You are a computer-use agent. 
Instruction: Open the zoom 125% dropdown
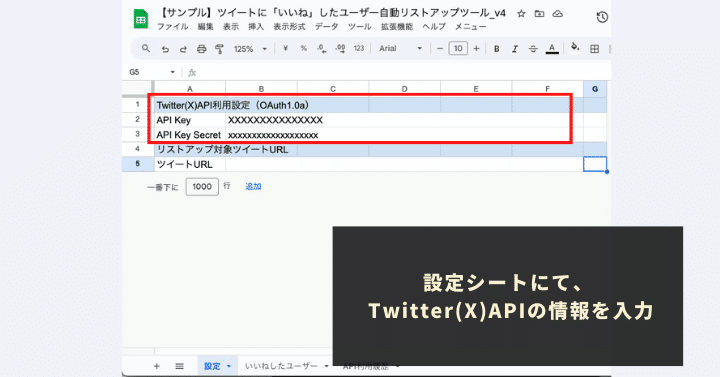click(x=250, y=49)
